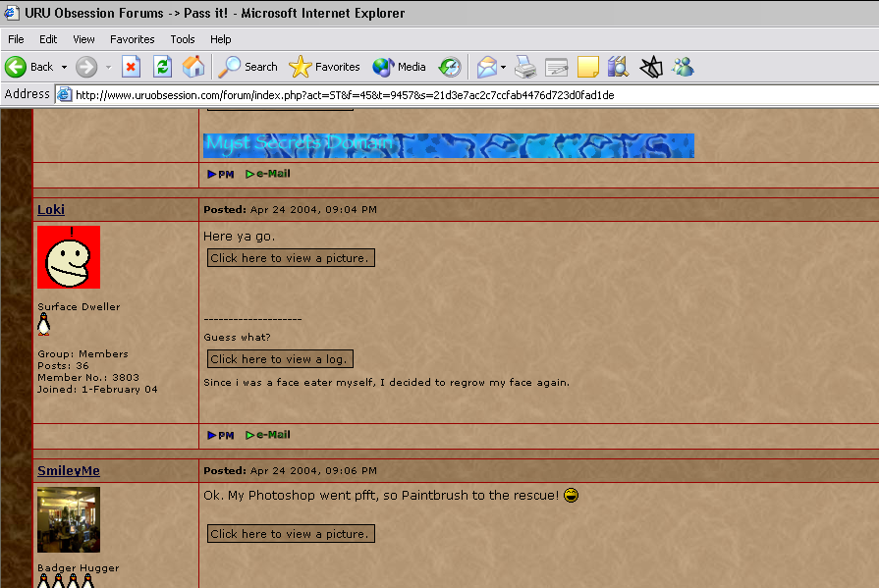The height and width of the screenshot is (588, 879).
Task: Open SmileyMe's profile link
Action: [x=69, y=470]
